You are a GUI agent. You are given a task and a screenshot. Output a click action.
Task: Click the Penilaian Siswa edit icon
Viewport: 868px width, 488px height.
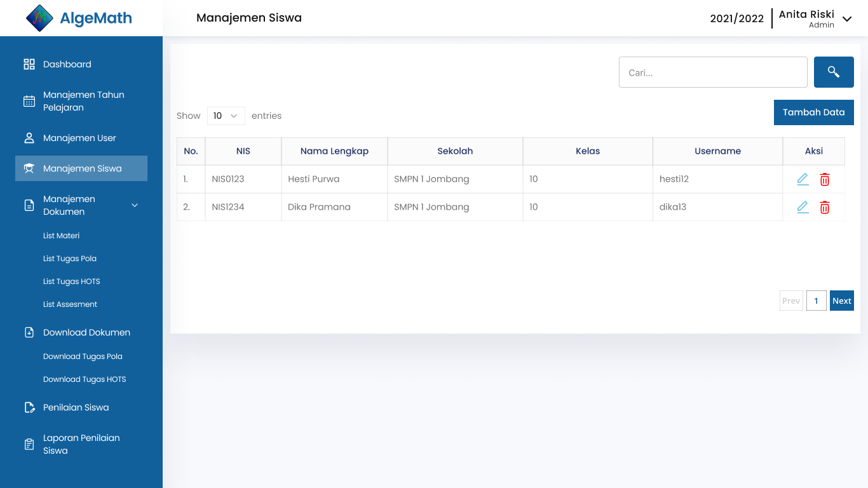tap(29, 407)
